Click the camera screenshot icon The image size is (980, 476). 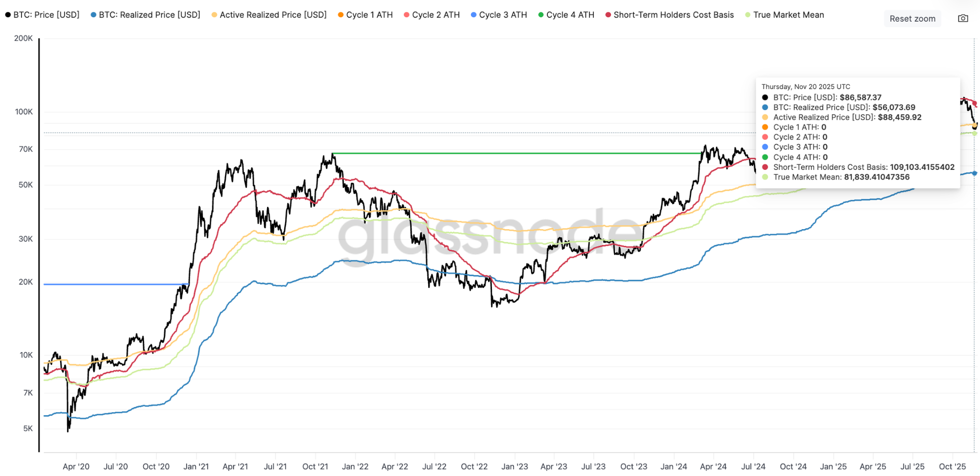(963, 19)
